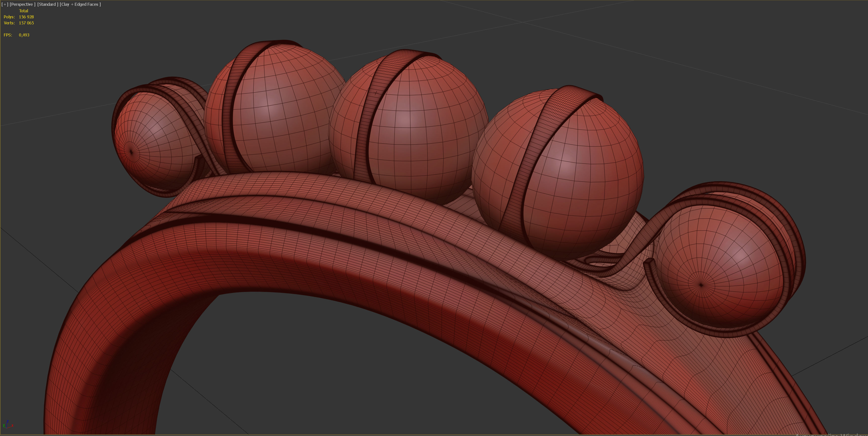Open the [+] general viewport menu
868x436 pixels.
pyautogui.click(x=5, y=4)
